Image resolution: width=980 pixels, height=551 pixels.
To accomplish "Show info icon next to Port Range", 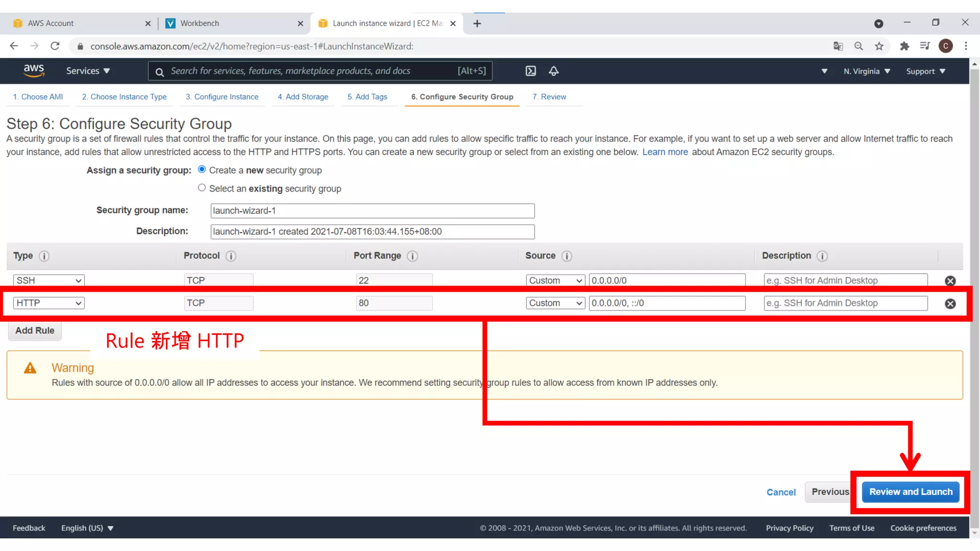I will pyautogui.click(x=412, y=256).
